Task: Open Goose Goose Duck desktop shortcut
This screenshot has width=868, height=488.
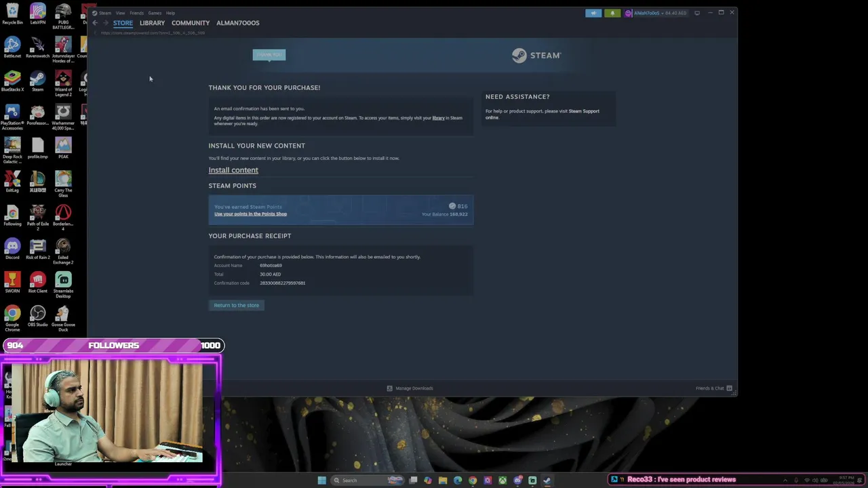Action: click(x=63, y=319)
